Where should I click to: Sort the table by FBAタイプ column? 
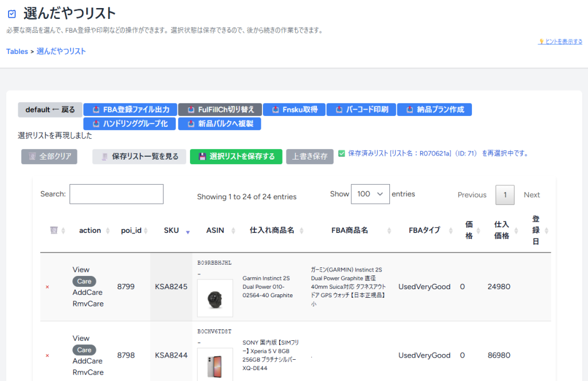424,231
